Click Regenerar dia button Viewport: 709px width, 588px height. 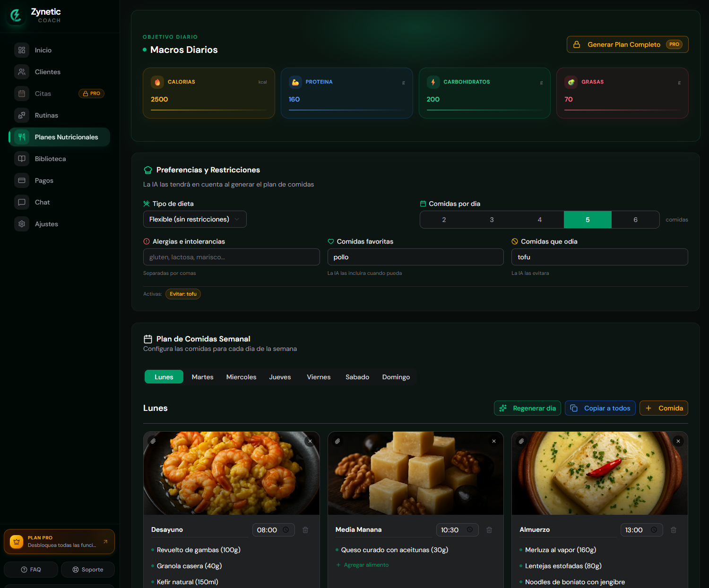pyautogui.click(x=527, y=408)
